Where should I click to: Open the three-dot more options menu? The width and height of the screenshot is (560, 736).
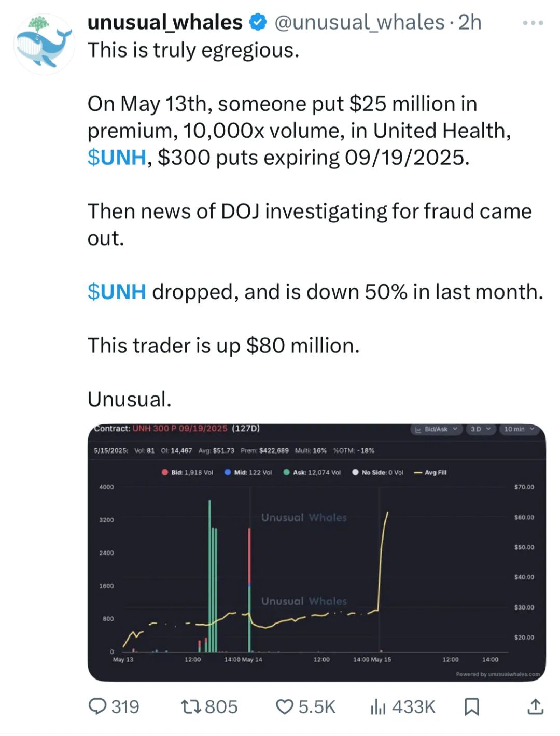[x=533, y=23]
